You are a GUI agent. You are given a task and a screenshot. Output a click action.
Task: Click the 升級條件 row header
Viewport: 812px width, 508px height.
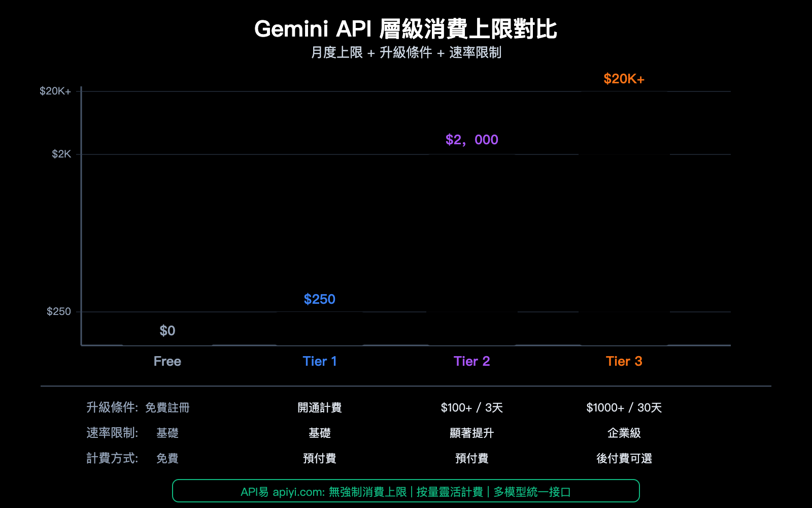[x=112, y=407]
